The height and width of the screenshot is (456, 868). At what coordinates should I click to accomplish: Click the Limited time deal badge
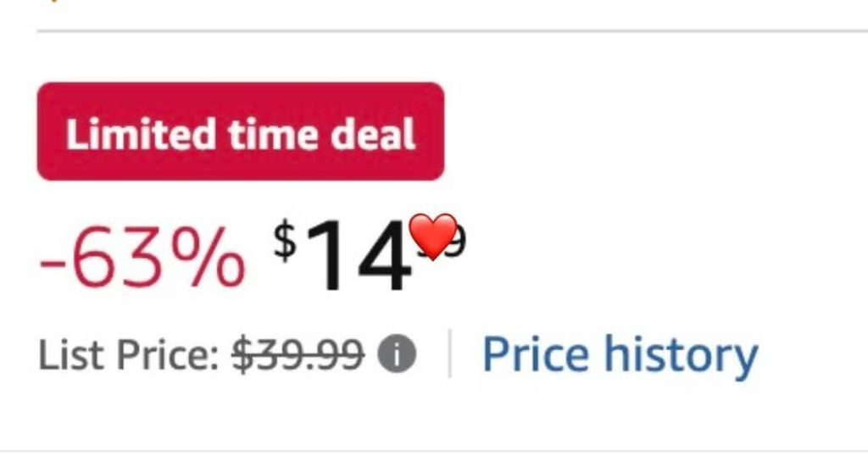tap(240, 132)
